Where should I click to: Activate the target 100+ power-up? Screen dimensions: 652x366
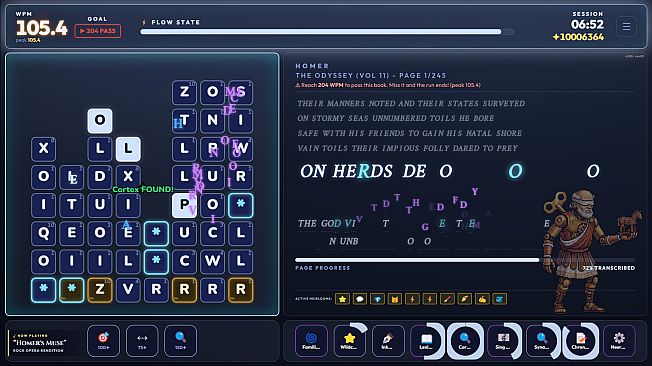coord(104,341)
